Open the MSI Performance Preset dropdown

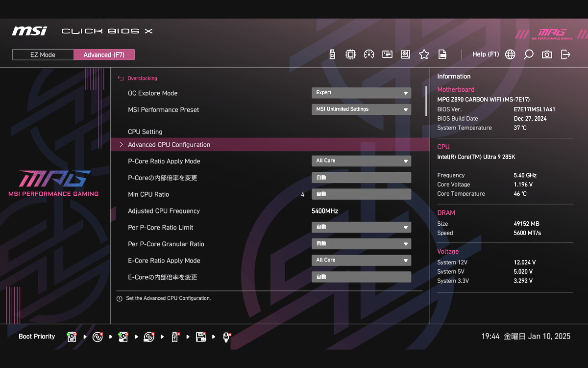pos(361,109)
